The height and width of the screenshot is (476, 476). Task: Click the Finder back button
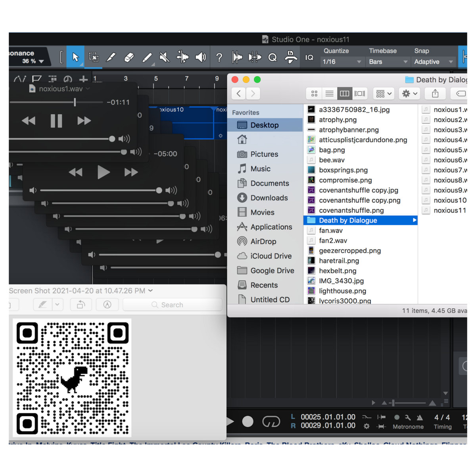238,94
